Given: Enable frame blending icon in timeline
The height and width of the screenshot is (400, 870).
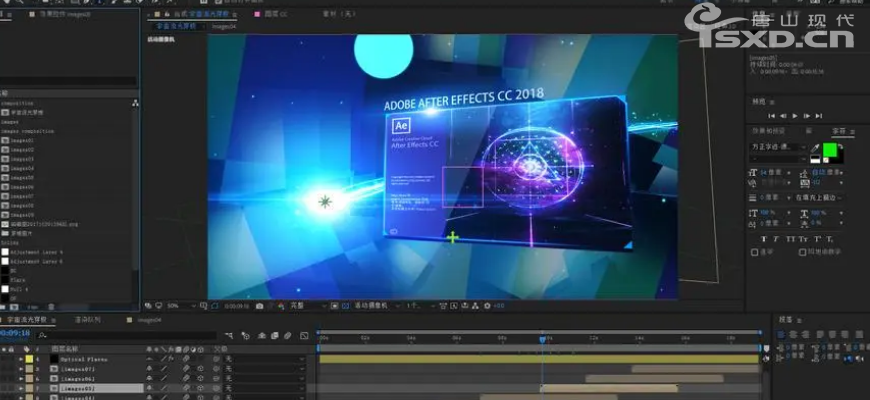Looking at the screenshot, I should point(275,336).
